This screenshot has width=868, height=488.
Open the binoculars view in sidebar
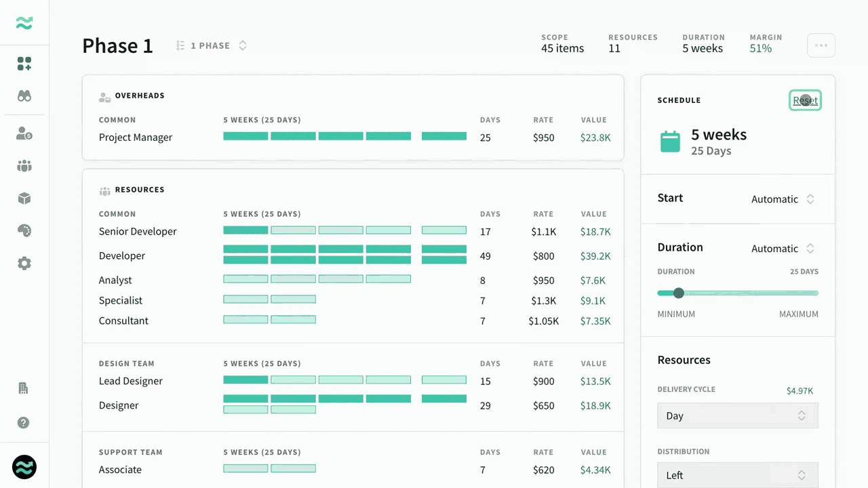[24, 96]
